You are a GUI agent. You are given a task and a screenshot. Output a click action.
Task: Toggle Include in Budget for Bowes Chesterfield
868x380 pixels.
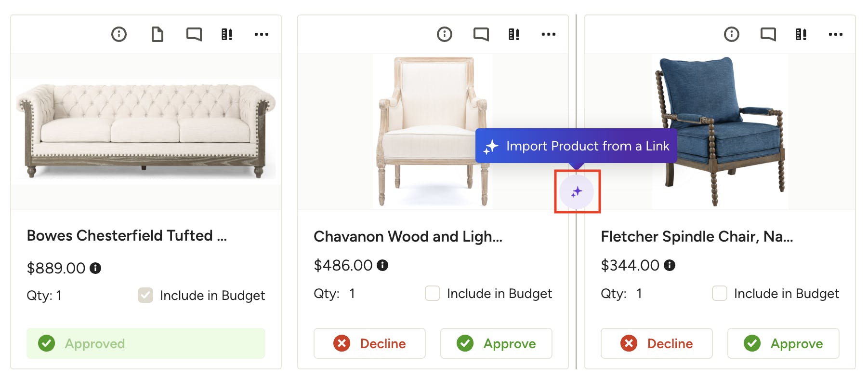tap(145, 295)
